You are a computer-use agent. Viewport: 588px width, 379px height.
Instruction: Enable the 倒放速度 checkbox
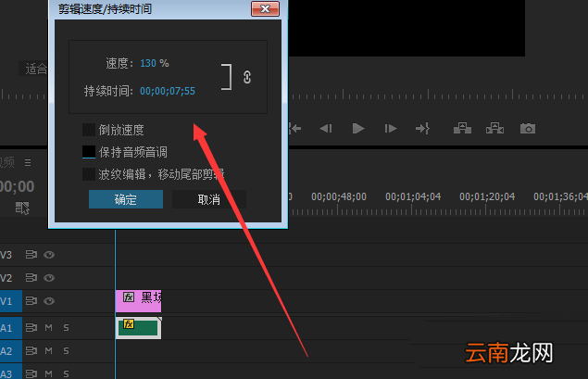[x=89, y=130]
